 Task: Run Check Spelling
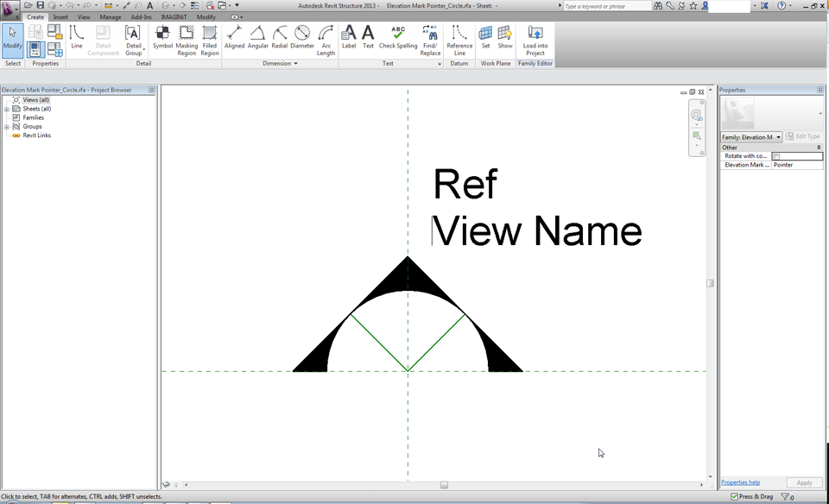[x=398, y=38]
